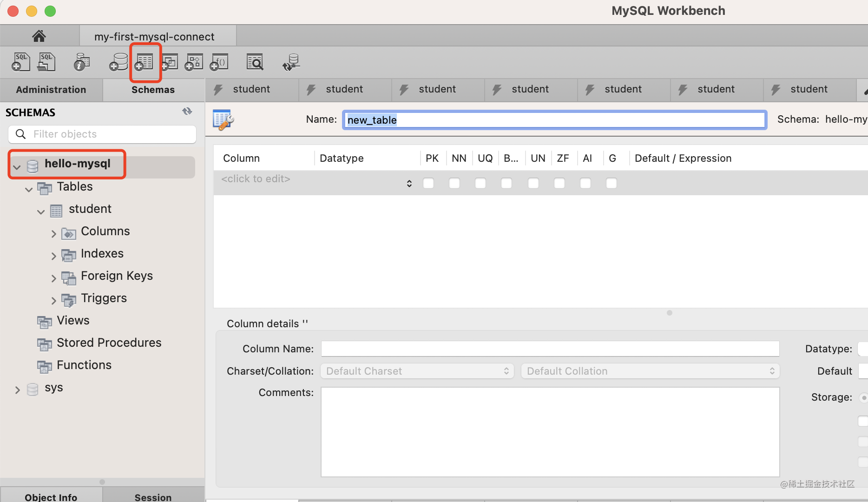Expand the Foreign Keys node
868x502 pixels.
point(53,278)
